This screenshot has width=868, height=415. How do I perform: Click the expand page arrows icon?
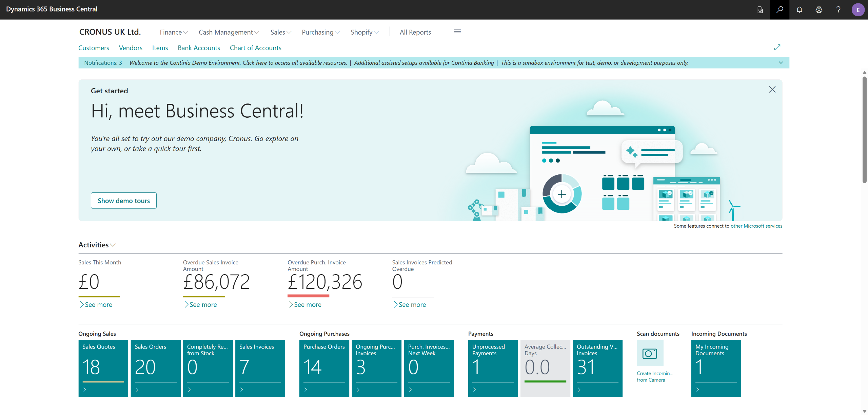click(x=777, y=48)
